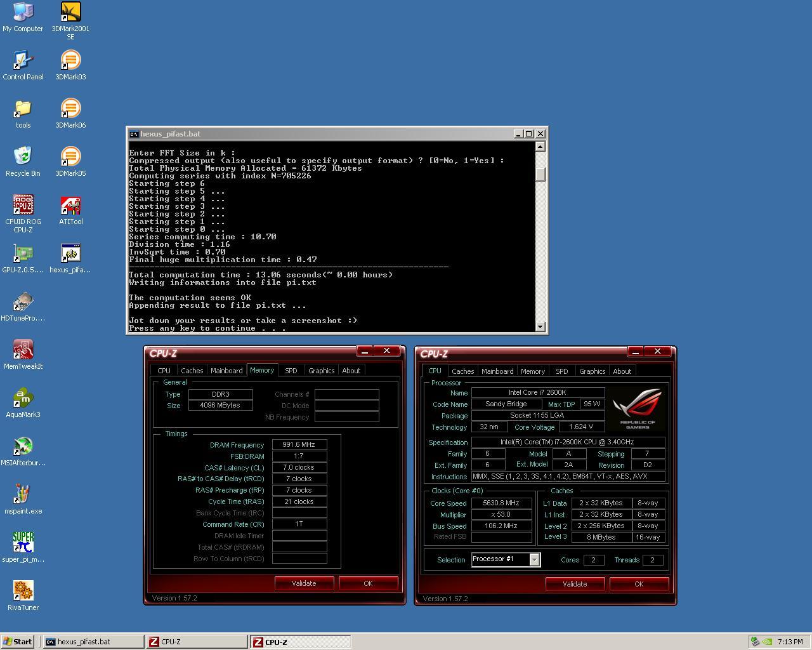Switch to Caches tab in left CPU-Z window
The height and width of the screenshot is (650, 812).
[192, 371]
